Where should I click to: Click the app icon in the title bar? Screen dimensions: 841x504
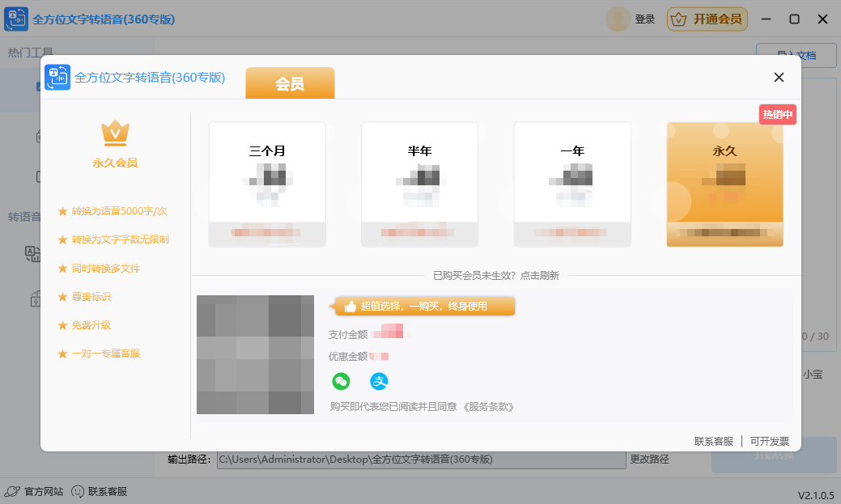pos(15,19)
